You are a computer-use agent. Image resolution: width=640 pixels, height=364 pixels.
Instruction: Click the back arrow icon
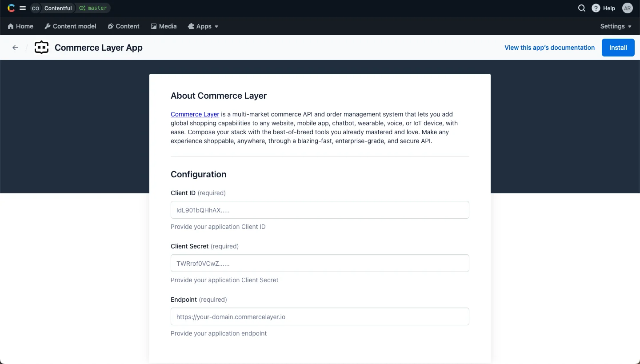click(x=15, y=48)
